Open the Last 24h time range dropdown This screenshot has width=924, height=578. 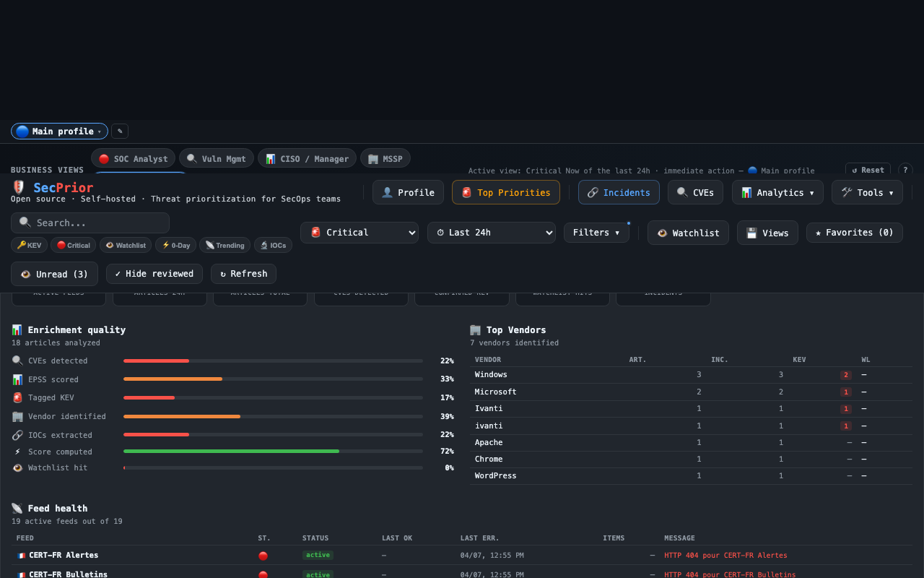492,233
